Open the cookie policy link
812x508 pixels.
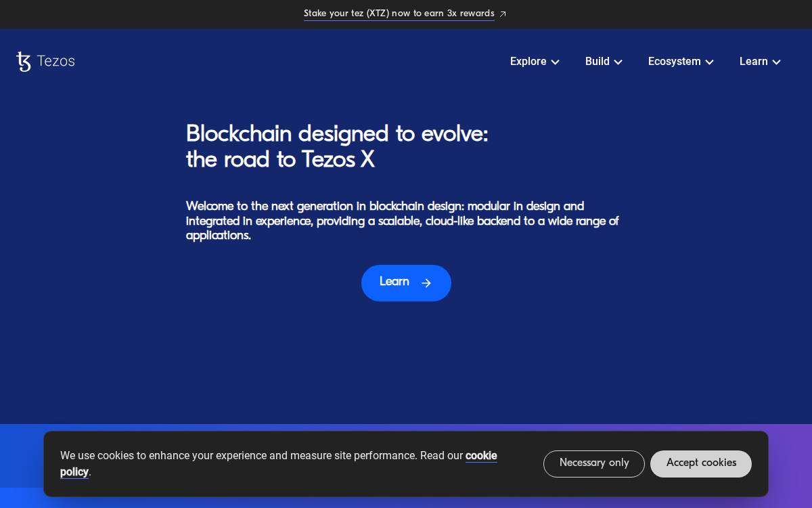pos(481,456)
